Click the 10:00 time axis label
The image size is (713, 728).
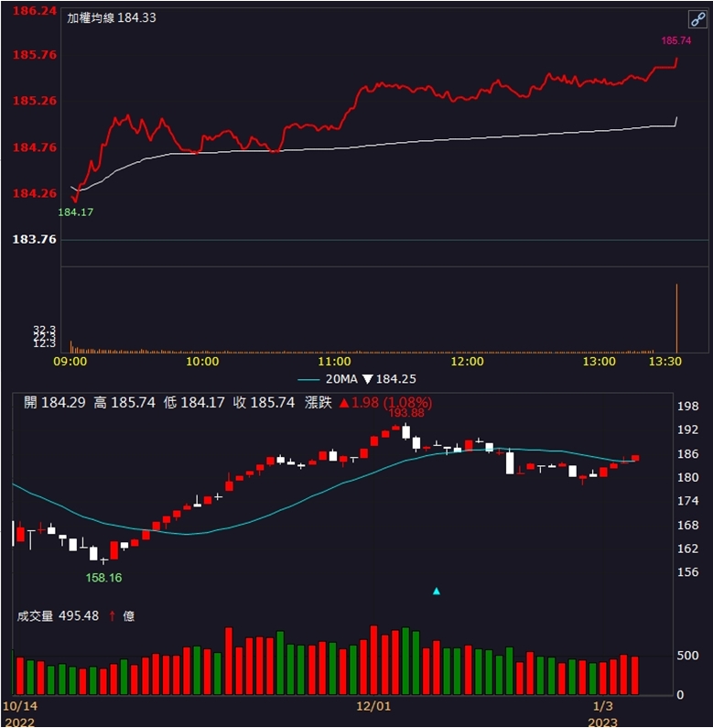202,361
